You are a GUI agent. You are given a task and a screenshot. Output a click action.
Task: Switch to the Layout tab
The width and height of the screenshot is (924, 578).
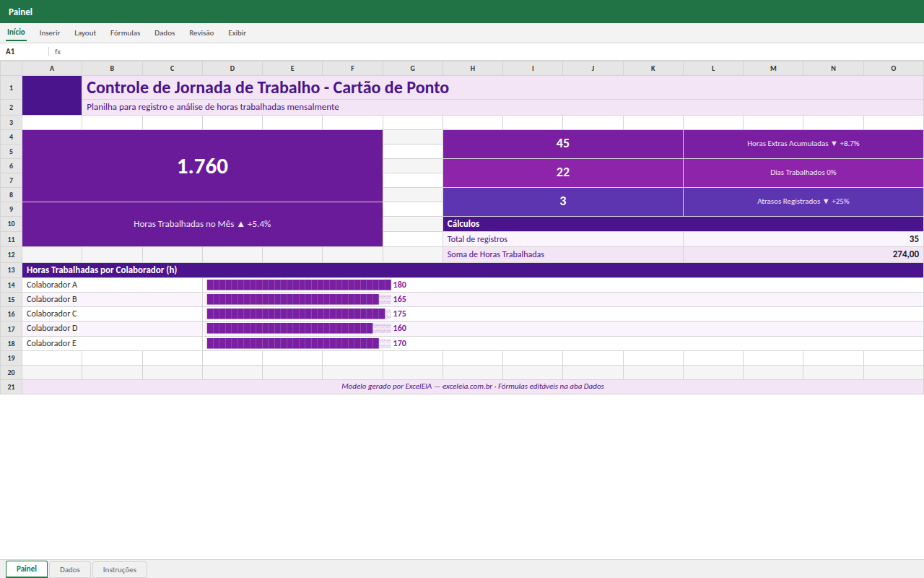click(x=85, y=33)
